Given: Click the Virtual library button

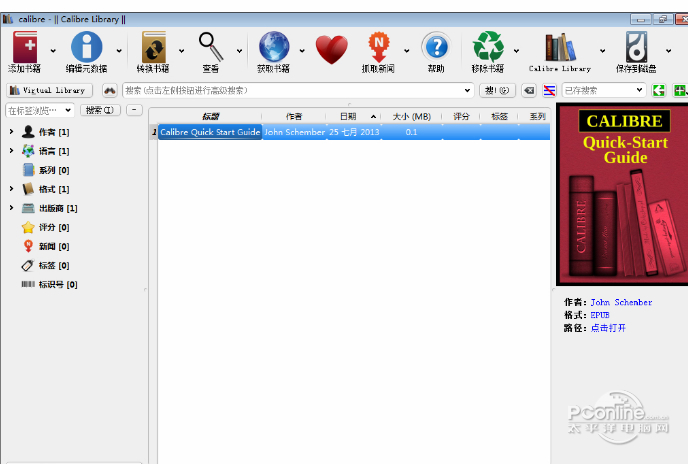Looking at the screenshot, I should point(49,90).
